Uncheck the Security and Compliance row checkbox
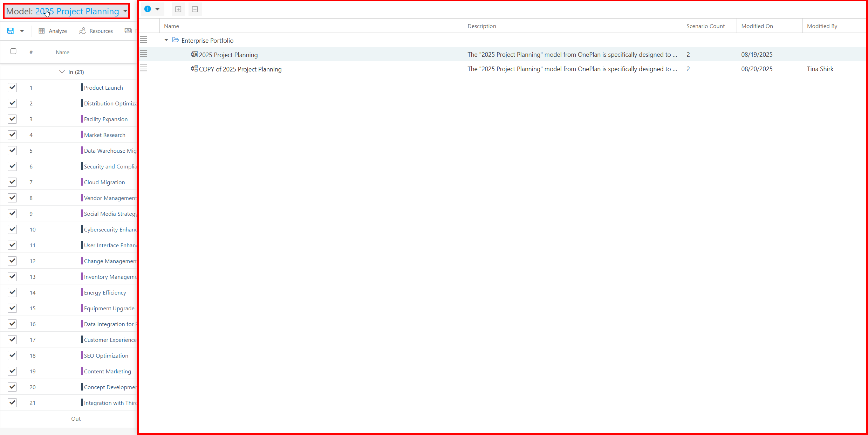Image resolution: width=868 pixels, height=435 pixels. click(x=12, y=166)
